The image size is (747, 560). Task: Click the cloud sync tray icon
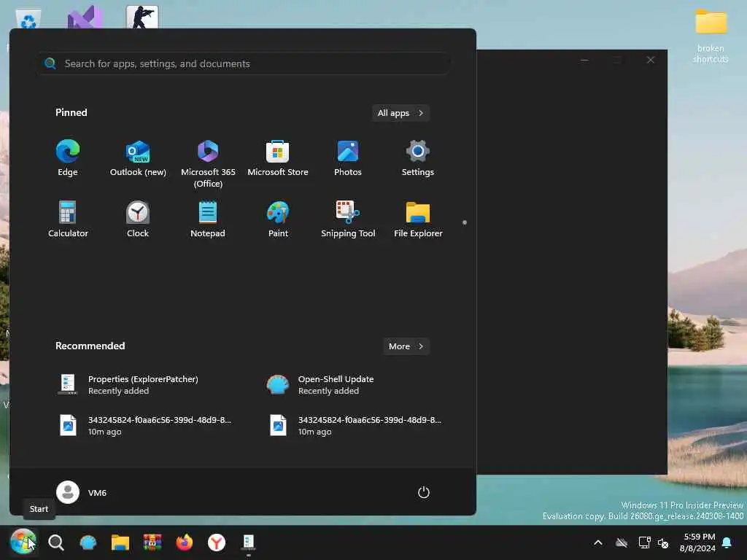pos(622,542)
